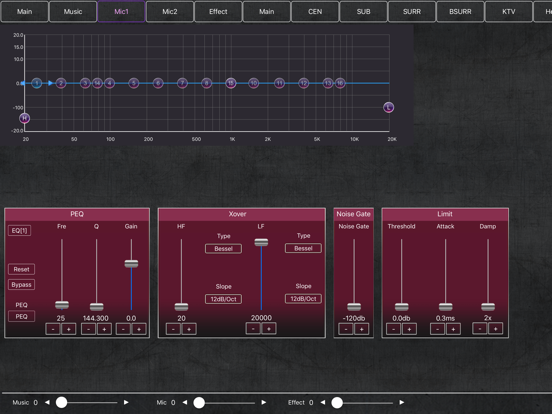552x414 pixels.
Task: Open the BSURR channel tab
Action: (460, 12)
